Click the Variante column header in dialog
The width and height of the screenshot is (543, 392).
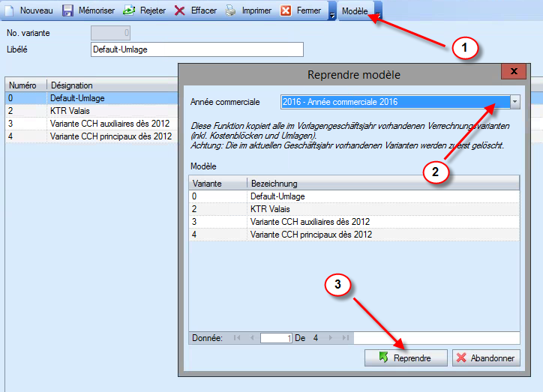(217, 183)
